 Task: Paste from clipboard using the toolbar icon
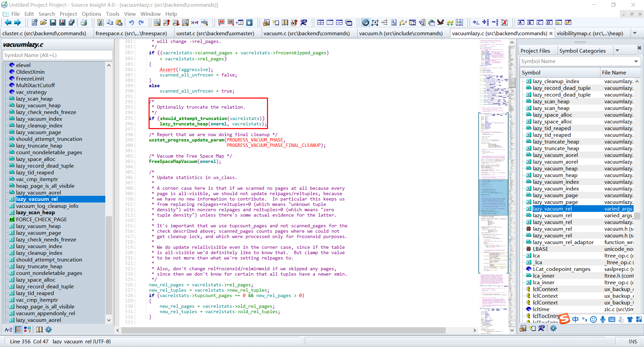[119, 22]
